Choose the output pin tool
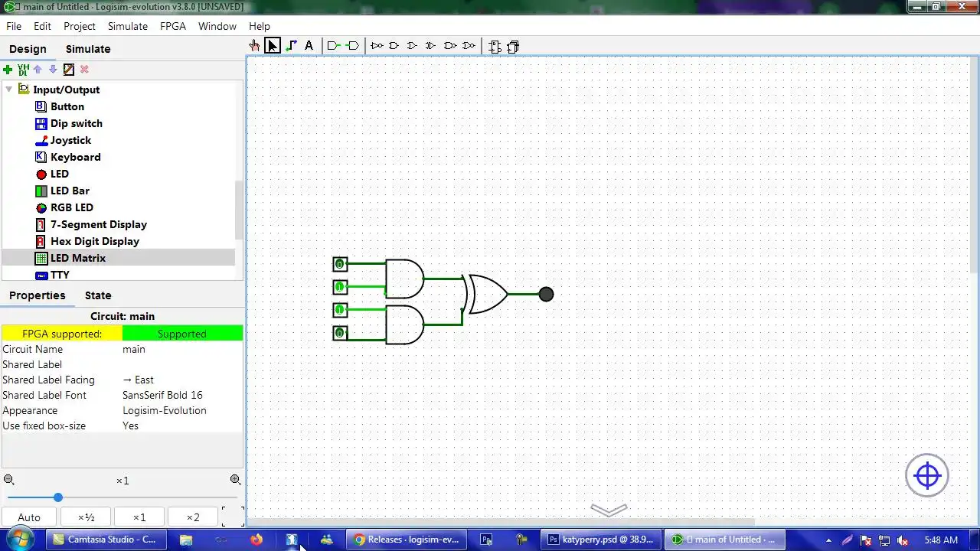This screenshot has height=551, width=980. (352, 46)
